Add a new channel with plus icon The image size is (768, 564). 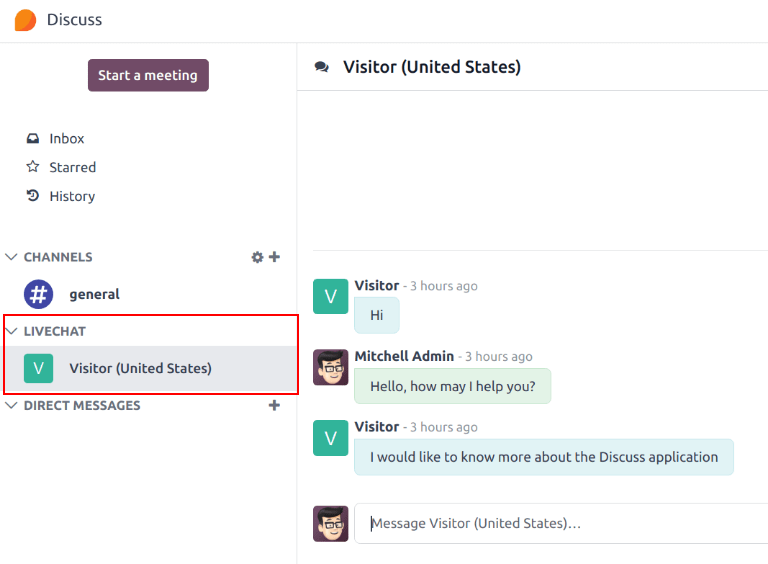275,257
